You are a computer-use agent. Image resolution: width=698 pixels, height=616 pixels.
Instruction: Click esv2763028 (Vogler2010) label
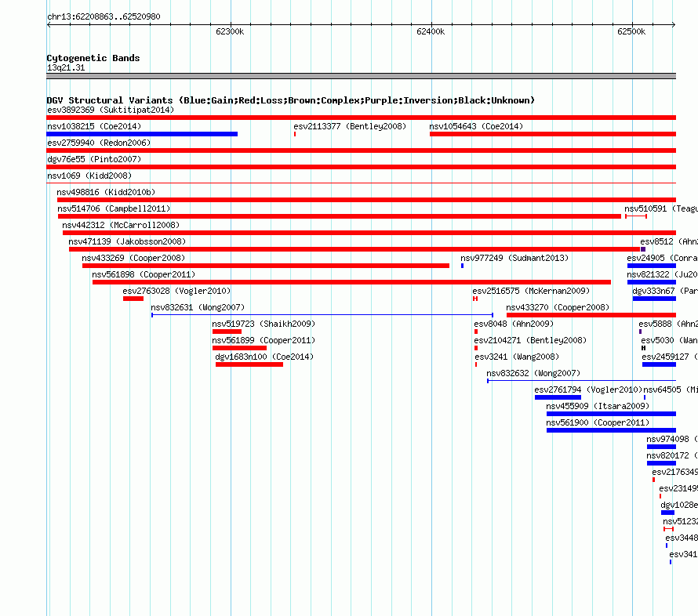[176, 291]
